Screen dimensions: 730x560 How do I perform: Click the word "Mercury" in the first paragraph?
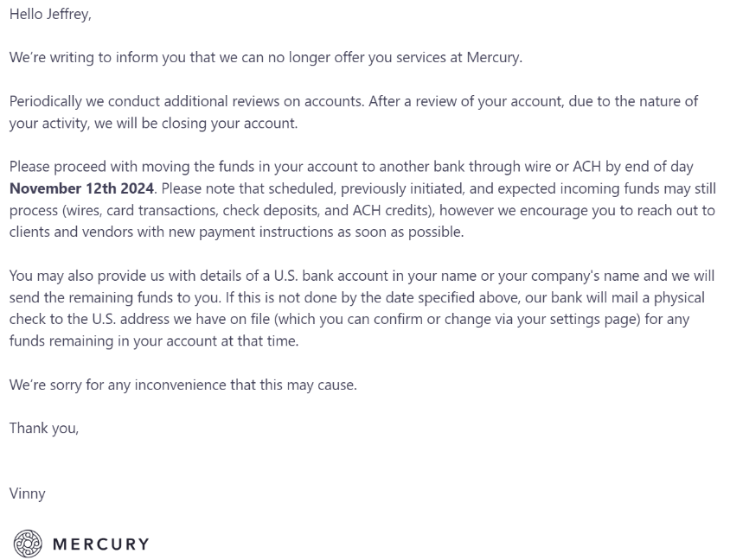click(x=493, y=58)
